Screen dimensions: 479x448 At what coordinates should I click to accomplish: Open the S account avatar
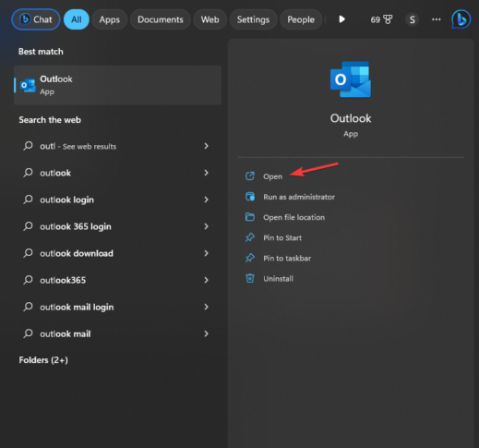(412, 19)
